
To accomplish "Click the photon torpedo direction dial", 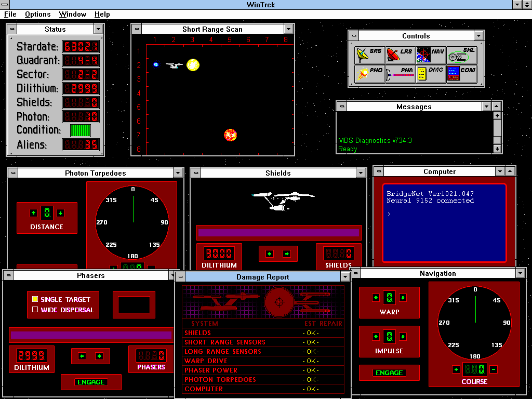I will (132, 222).
